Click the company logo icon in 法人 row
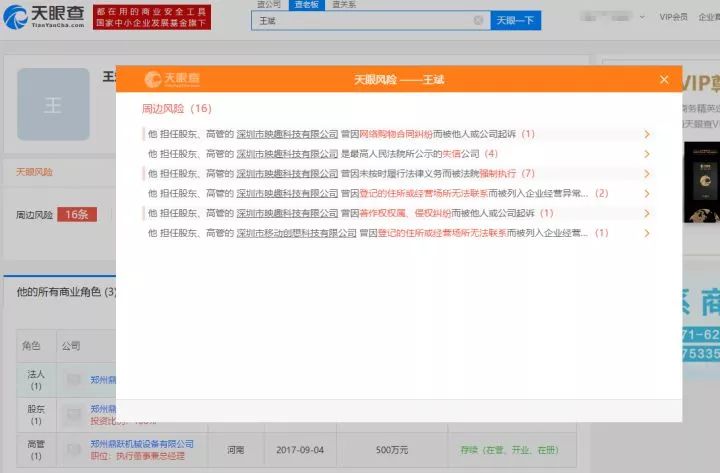 tap(73, 380)
